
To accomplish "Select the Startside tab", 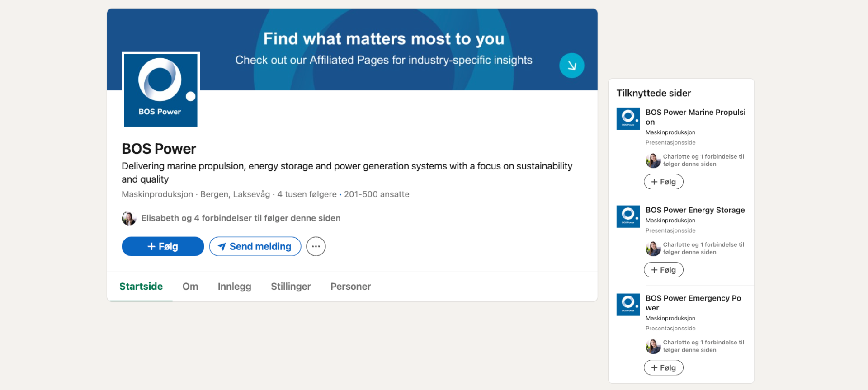I will pyautogui.click(x=141, y=287).
